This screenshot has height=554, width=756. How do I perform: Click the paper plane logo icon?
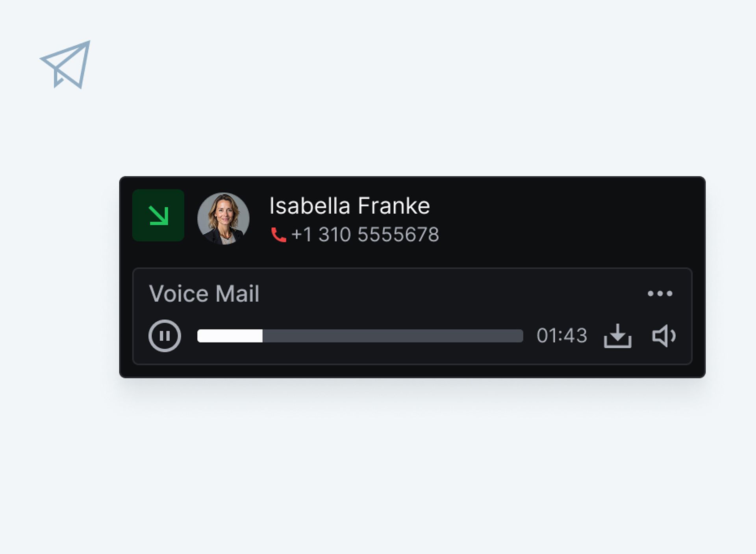66,64
